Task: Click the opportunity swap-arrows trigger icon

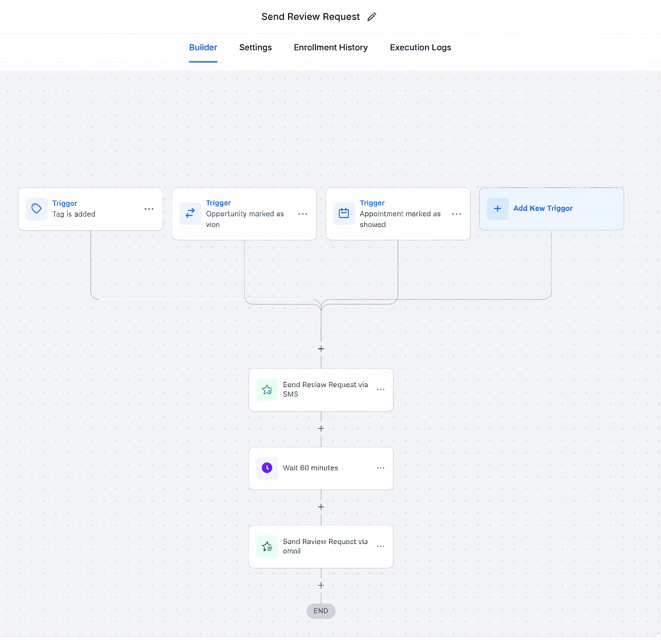Action: 190,213
